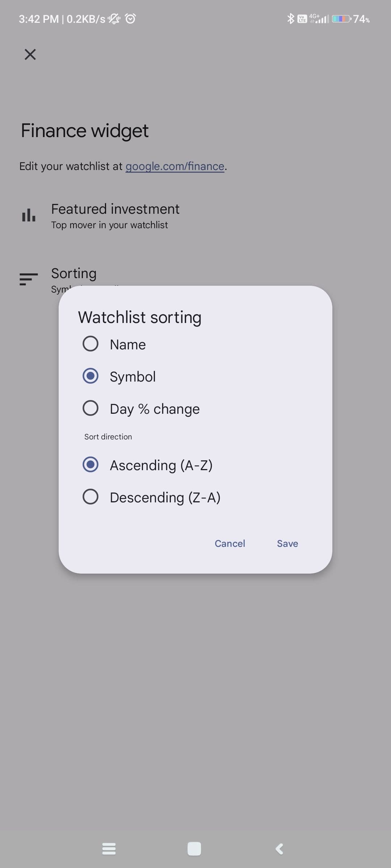
Task: Tap the muted notifications status icon
Action: [x=113, y=18]
